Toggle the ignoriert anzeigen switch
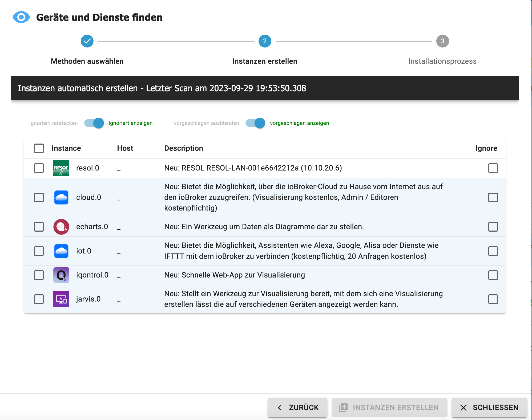 point(94,123)
